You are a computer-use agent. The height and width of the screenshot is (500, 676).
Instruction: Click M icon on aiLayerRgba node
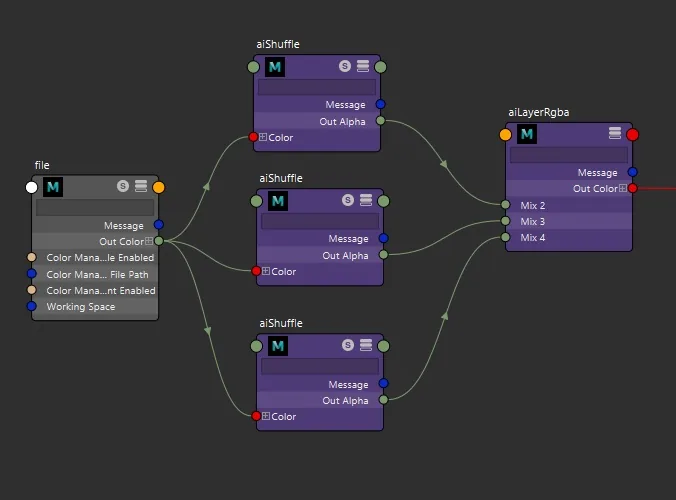click(x=527, y=134)
